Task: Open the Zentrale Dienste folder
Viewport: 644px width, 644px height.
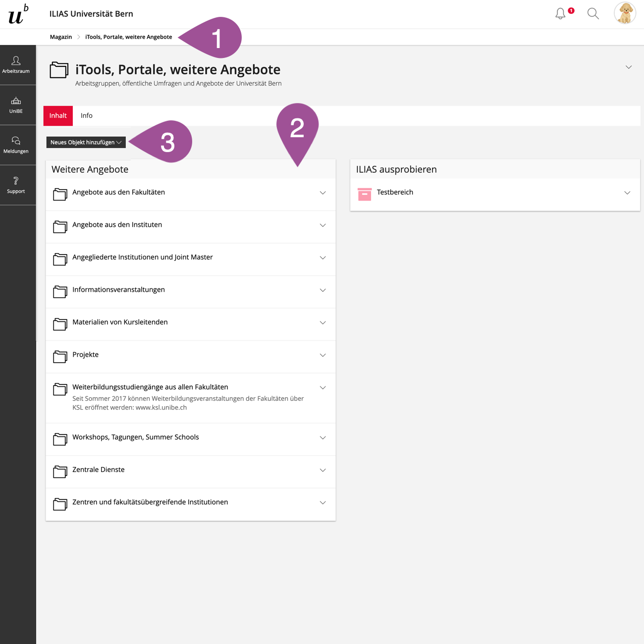Action: pos(98,470)
